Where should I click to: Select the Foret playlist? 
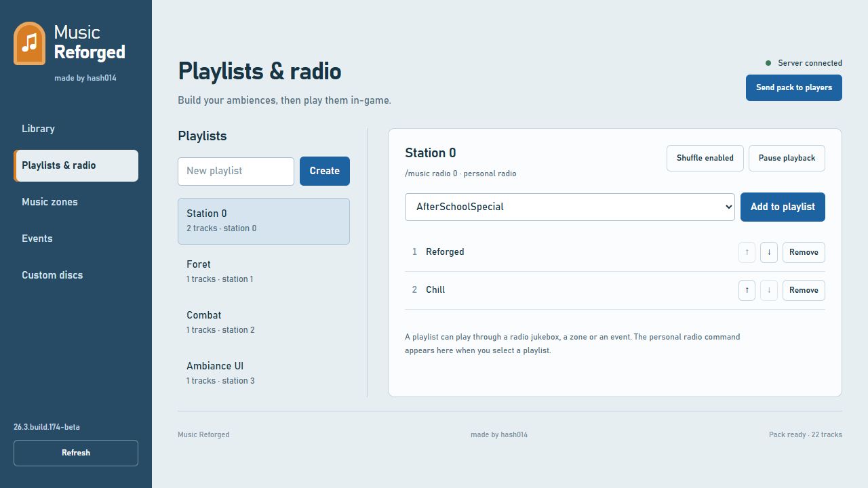(264, 271)
